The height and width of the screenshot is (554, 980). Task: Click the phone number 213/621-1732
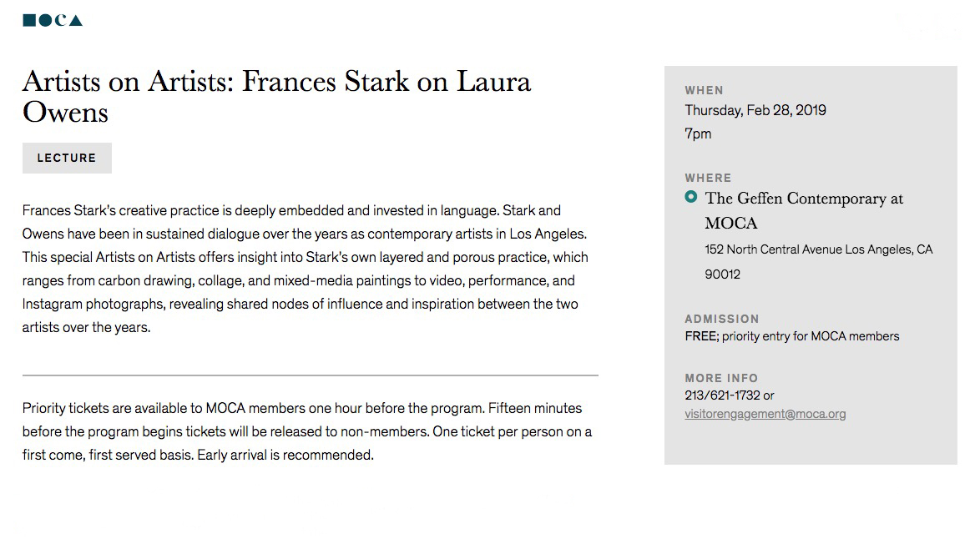(723, 395)
